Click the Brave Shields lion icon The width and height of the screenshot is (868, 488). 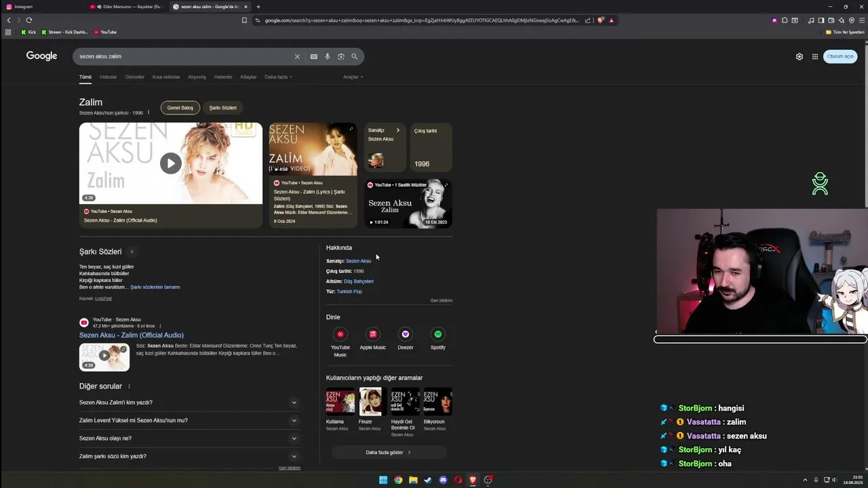(601, 20)
